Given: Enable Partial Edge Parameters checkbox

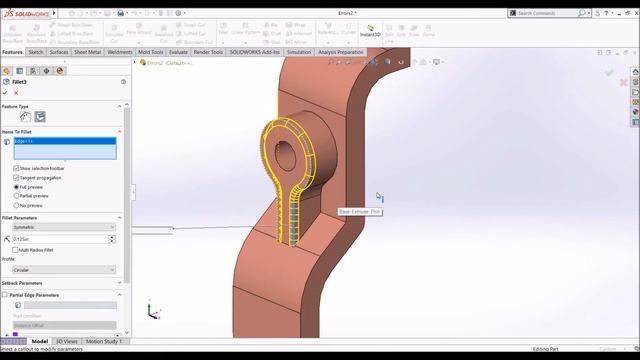Looking at the screenshot, I should pyautogui.click(x=5, y=295).
